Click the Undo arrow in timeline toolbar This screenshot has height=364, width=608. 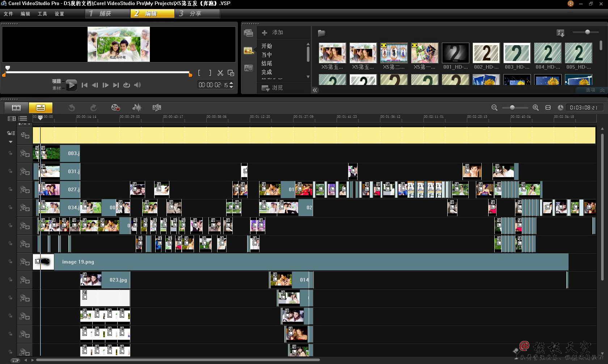(x=72, y=108)
